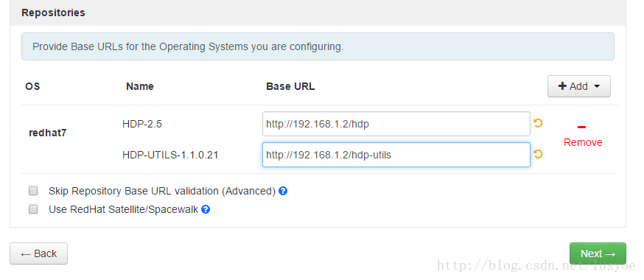Enable Skip Repository Base URL validation checkbox
644x280 pixels.
point(33,191)
